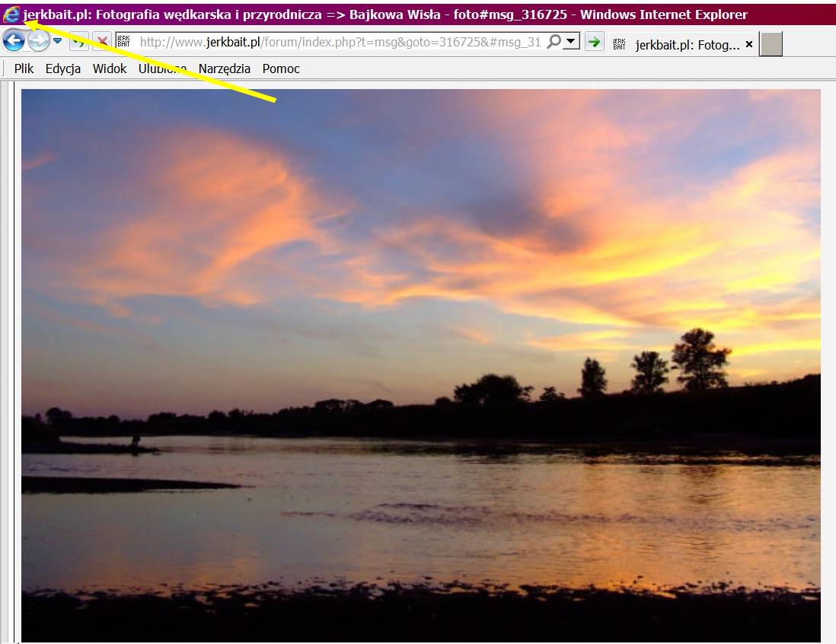Open the Narzędzia menu
The width and height of the screenshot is (836, 644).
click(224, 69)
